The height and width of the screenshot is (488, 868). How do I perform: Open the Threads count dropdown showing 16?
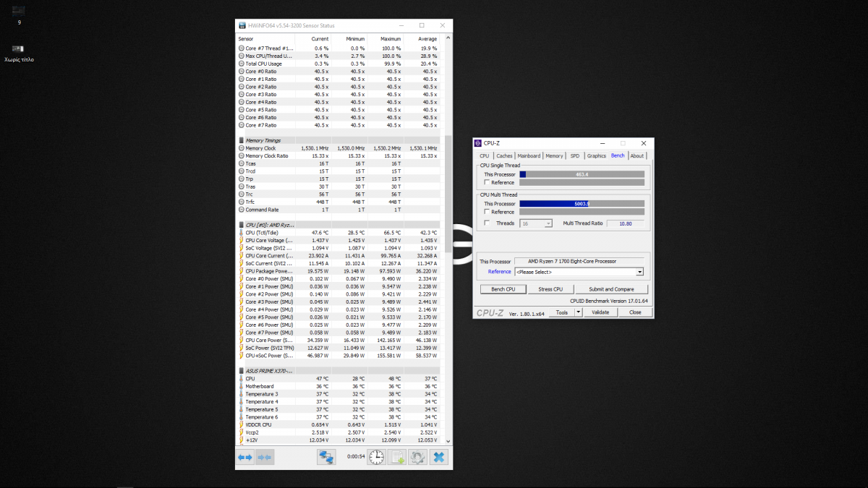point(535,223)
